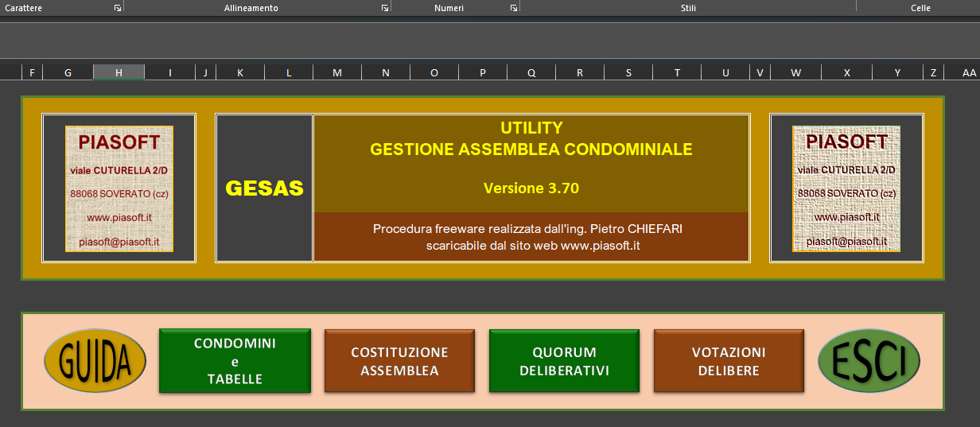980x427 pixels.
Task: Click the left PIASOFT logo card
Action: pyautogui.click(x=119, y=188)
